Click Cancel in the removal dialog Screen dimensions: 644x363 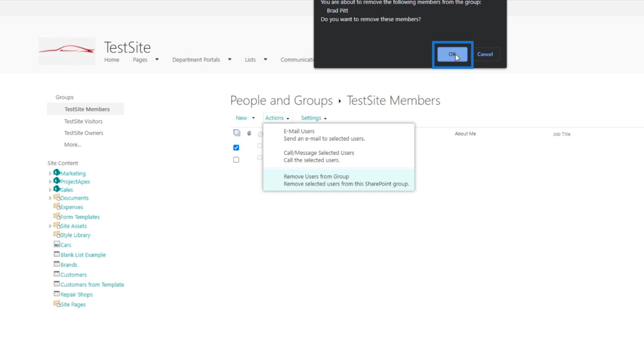(485, 54)
